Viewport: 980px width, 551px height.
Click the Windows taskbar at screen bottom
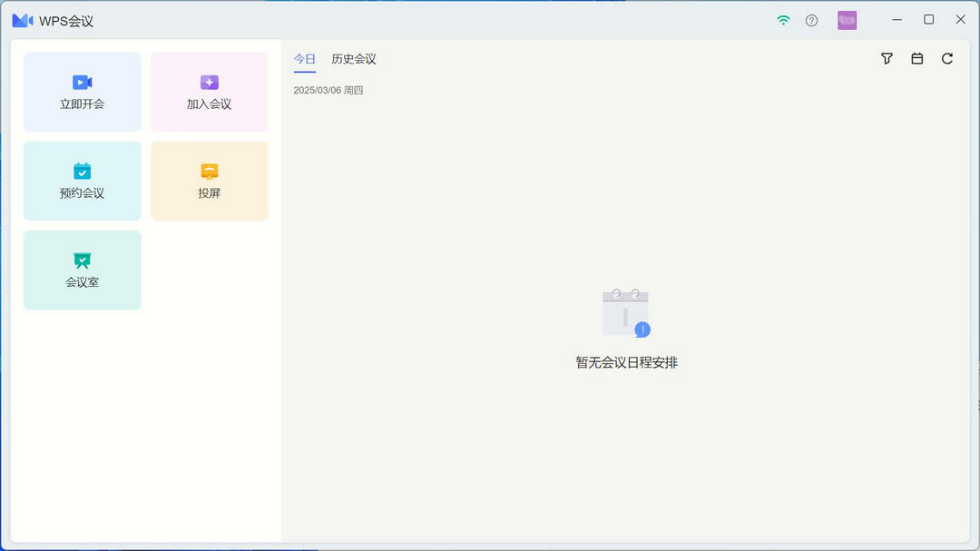[490, 547]
